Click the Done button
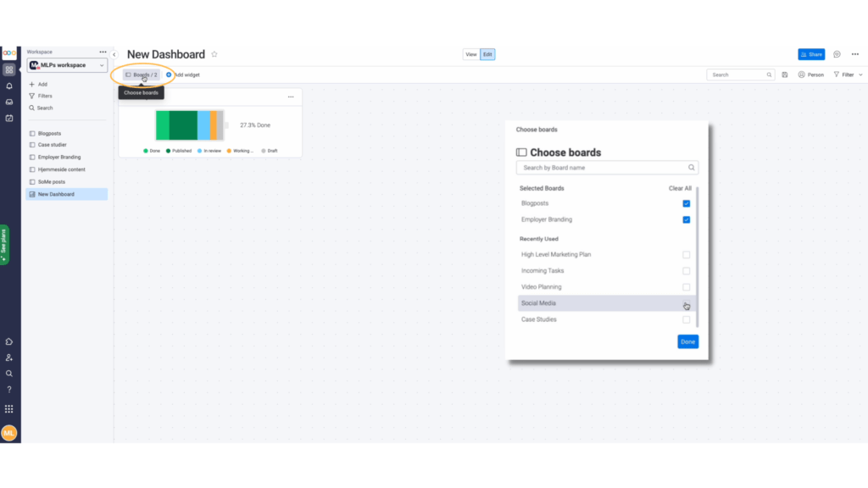 coord(687,342)
